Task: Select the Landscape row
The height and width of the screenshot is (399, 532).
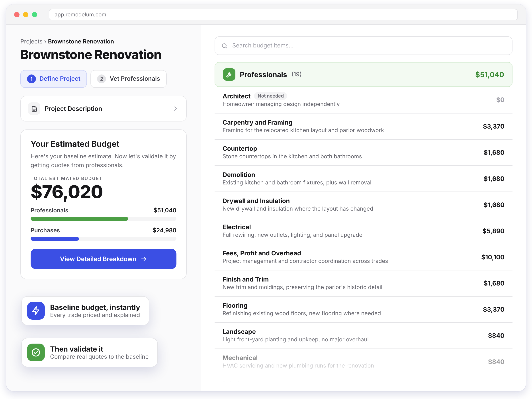Action: click(363, 336)
